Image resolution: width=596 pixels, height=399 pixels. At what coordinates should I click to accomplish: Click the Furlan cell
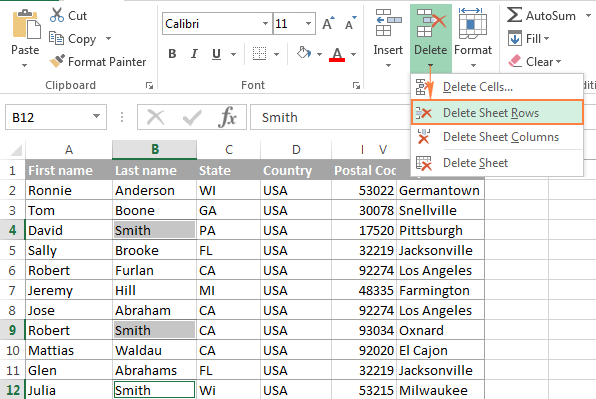154,270
